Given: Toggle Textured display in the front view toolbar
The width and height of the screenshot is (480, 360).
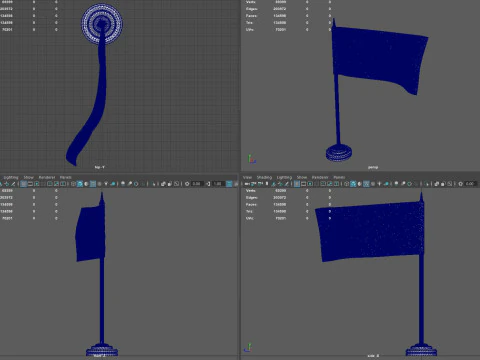Looking at the screenshot, I should coord(99,184).
